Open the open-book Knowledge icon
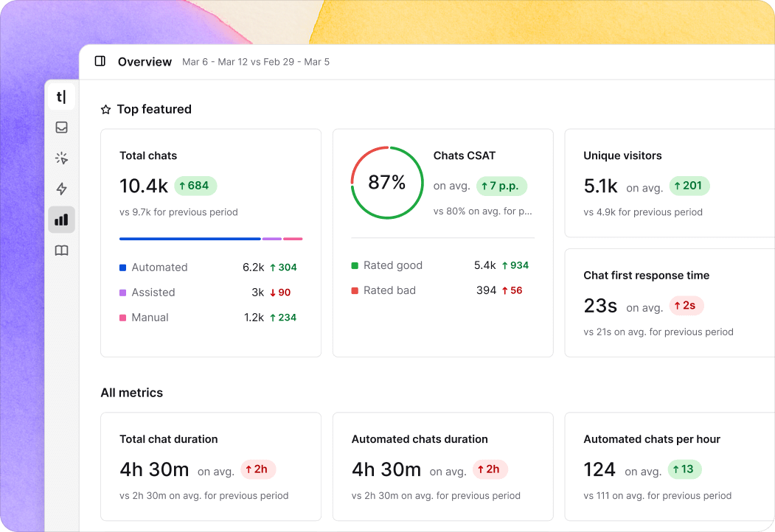The width and height of the screenshot is (775, 532). pyautogui.click(x=62, y=251)
